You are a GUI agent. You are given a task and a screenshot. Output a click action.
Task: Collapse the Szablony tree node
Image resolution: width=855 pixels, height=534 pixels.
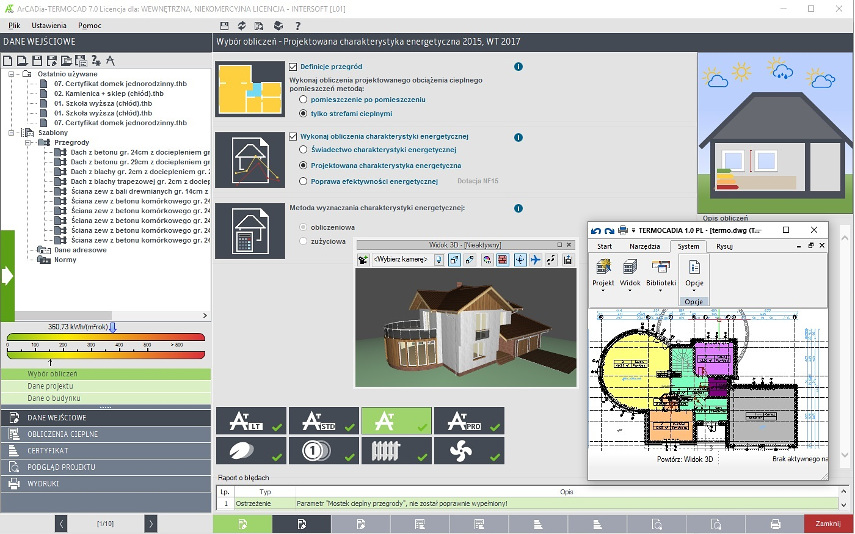point(11,133)
